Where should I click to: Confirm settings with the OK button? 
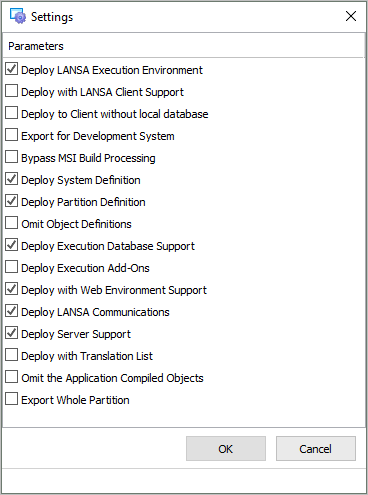pos(226,449)
